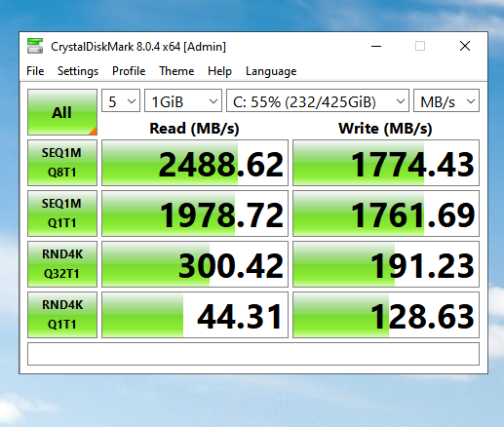Click the empty comment field at bottom
The width and height of the screenshot is (504, 427).
point(253,354)
